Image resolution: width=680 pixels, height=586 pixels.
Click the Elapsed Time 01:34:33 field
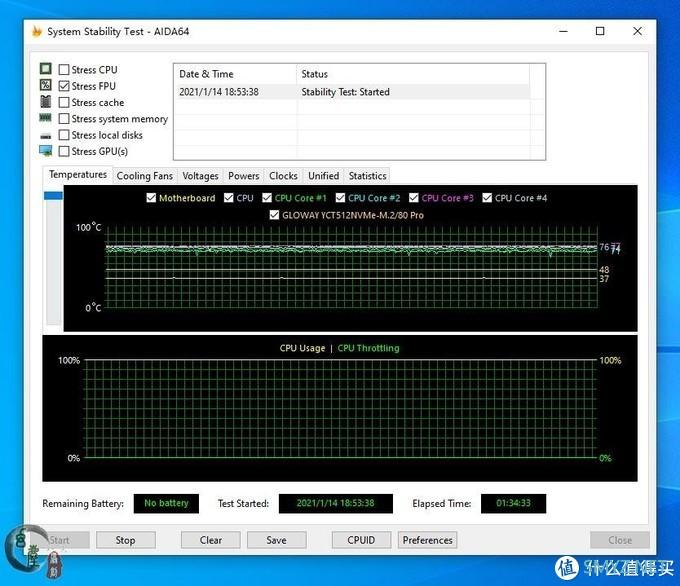coord(513,503)
